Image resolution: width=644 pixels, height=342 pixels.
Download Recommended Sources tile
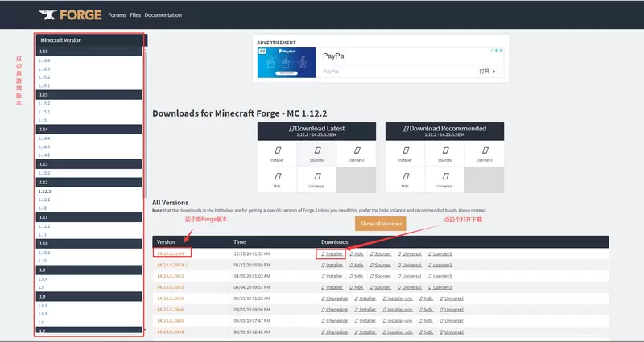point(445,154)
